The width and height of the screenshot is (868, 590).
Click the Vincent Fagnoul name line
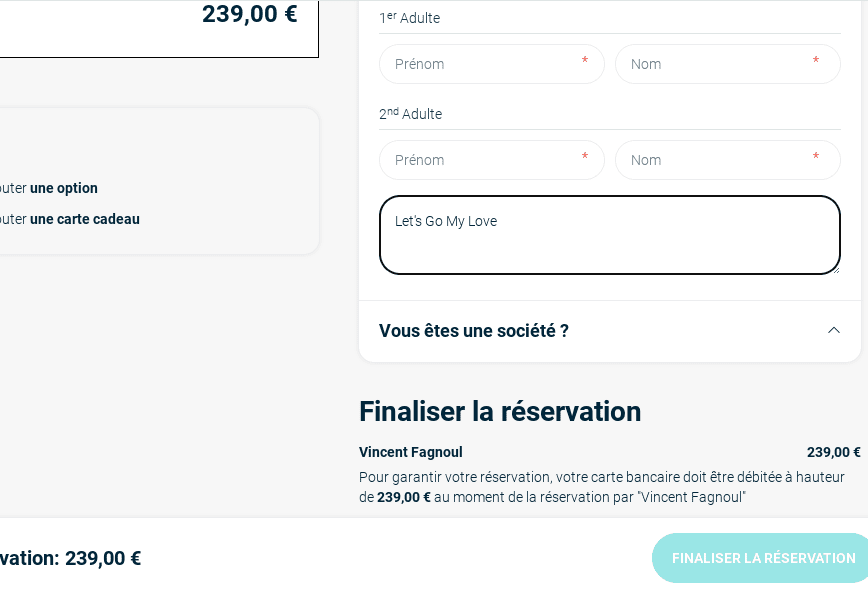(x=411, y=452)
